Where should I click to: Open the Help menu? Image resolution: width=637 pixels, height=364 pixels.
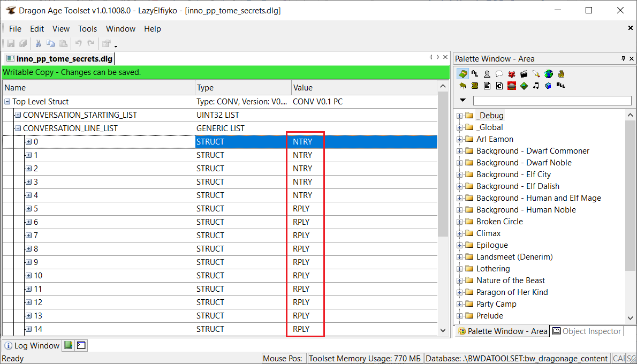click(153, 29)
